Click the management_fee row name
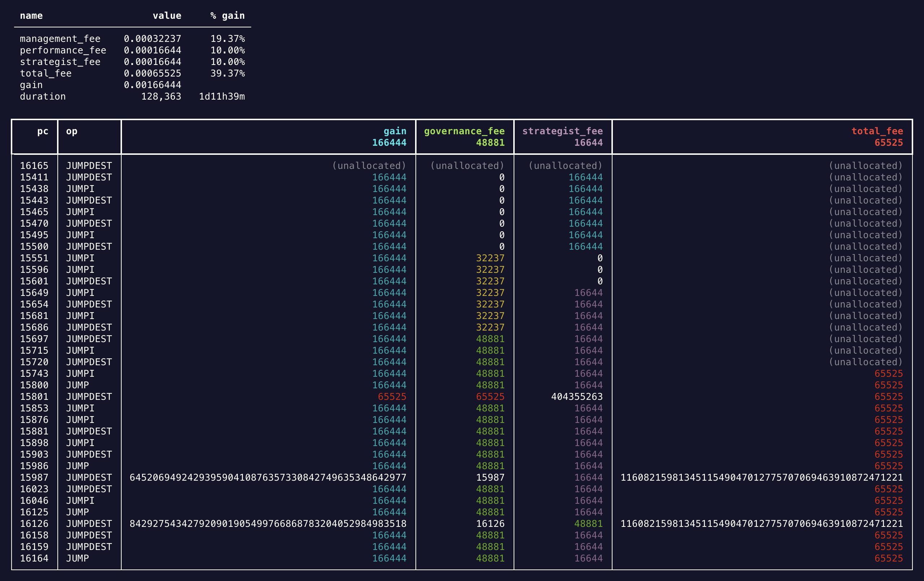This screenshot has width=924, height=581. [x=60, y=39]
